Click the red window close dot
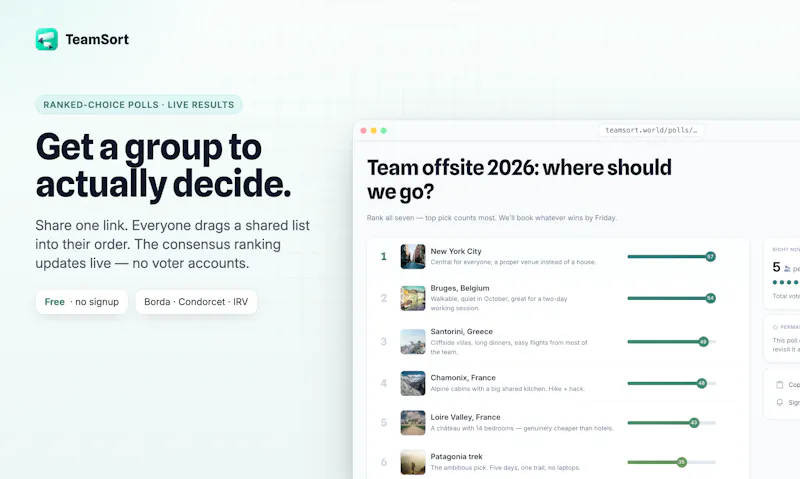The height and width of the screenshot is (479, 800). click(x=363, y=131)
